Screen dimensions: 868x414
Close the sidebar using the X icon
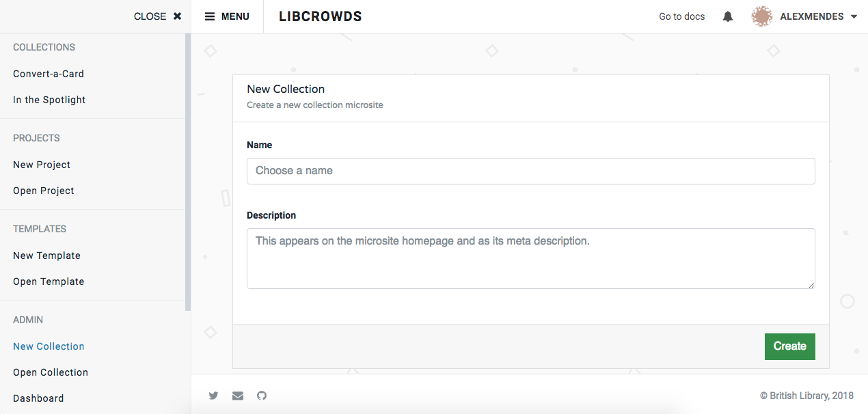pyautogui.click(x=177, y=16)
